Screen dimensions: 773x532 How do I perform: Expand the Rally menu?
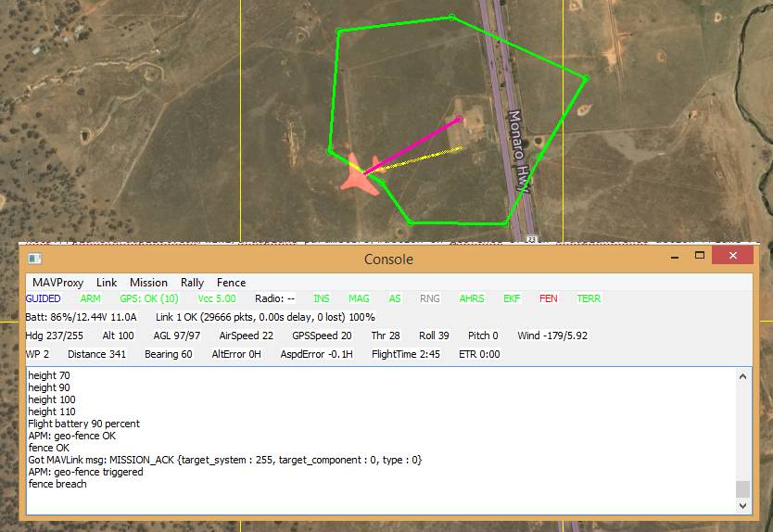192,283
